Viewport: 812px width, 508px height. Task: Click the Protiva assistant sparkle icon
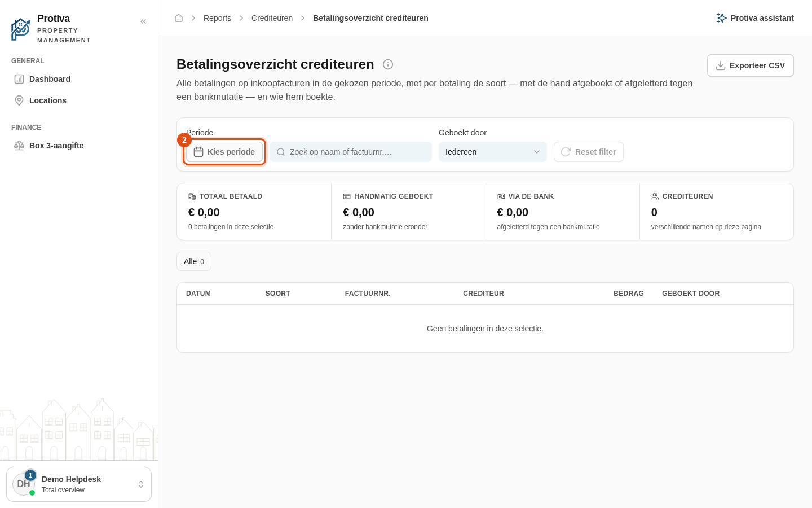click(721, 18)
